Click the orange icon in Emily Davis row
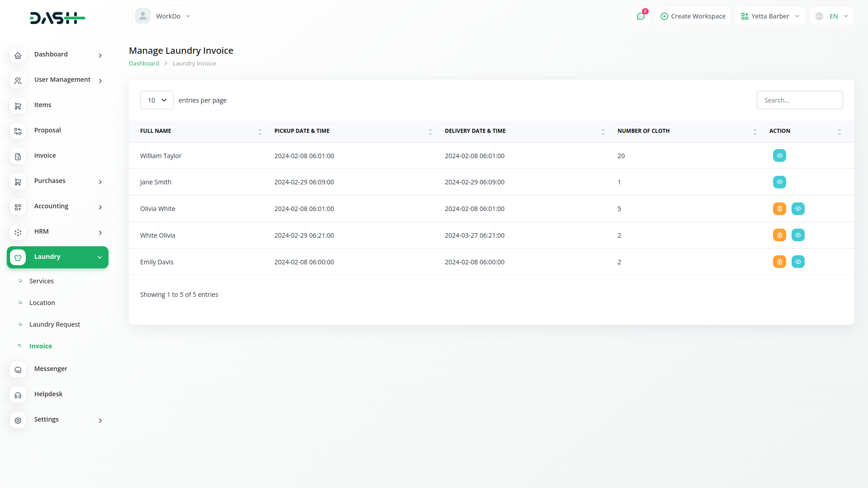868x488 pixels. tap(779, 262)
